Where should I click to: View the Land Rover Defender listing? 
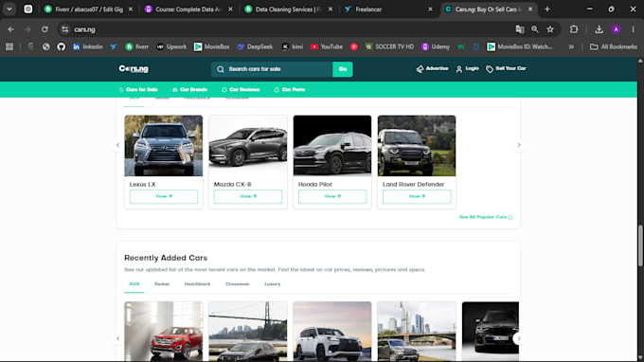[417, 196]
